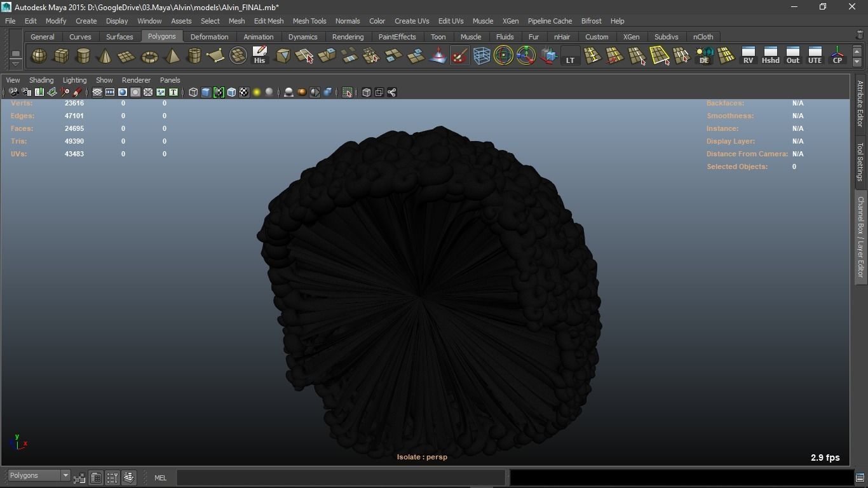Open the viewport Show menu
Screen dimensions: 868x488
pos(104,80)
